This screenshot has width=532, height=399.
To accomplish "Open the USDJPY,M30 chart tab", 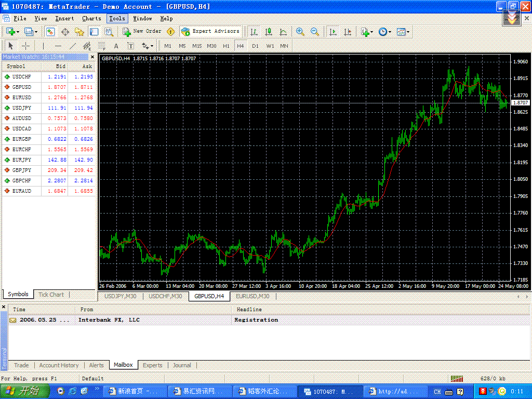I will tap(120, 296).
